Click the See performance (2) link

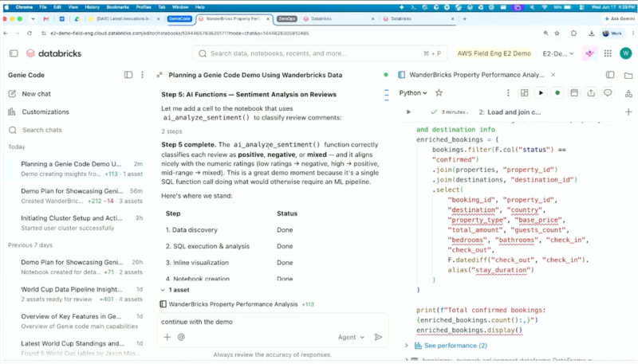(455, 346)
